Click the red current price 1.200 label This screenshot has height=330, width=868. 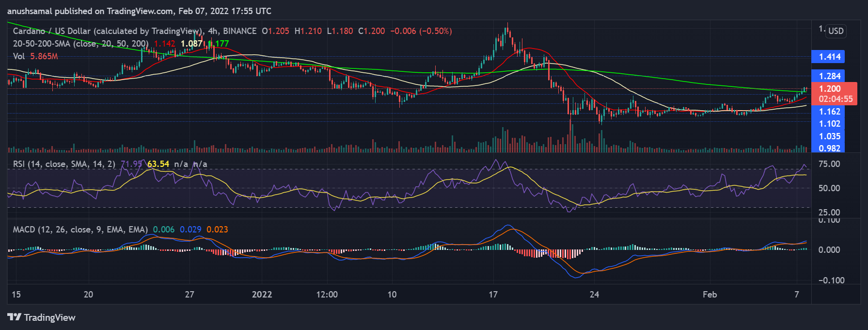click(829, 89)
